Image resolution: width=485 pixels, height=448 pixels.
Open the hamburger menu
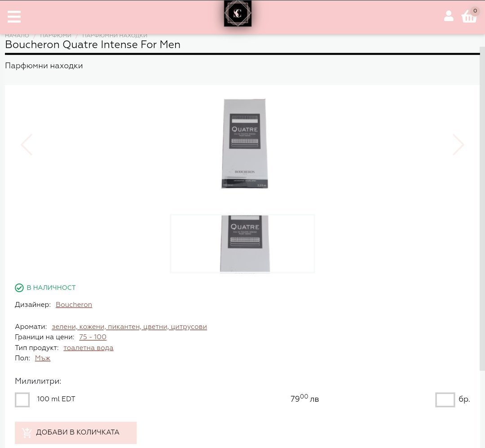click(14, 17)
